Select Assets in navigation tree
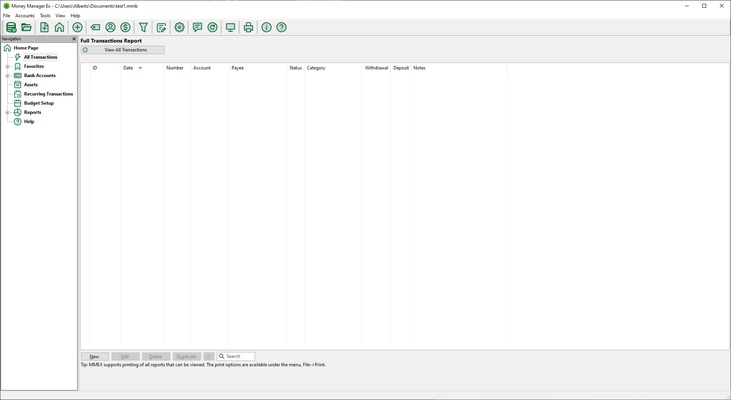The height and width of the screenshot is (400, 731). pos(31,85)
